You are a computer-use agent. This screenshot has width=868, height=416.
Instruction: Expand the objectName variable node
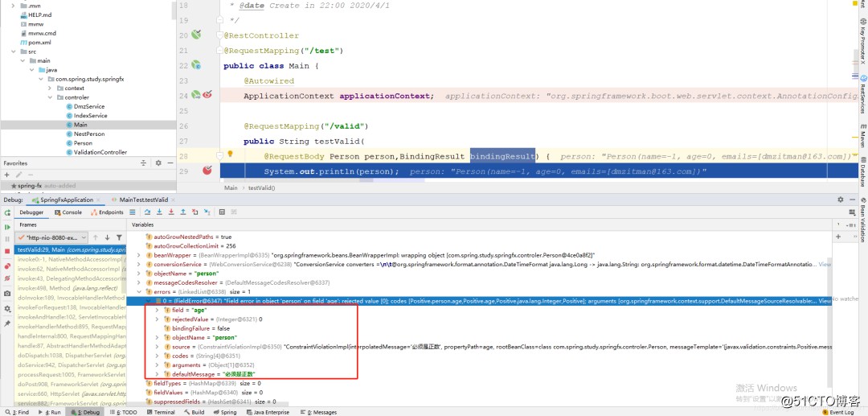point(139,273)
